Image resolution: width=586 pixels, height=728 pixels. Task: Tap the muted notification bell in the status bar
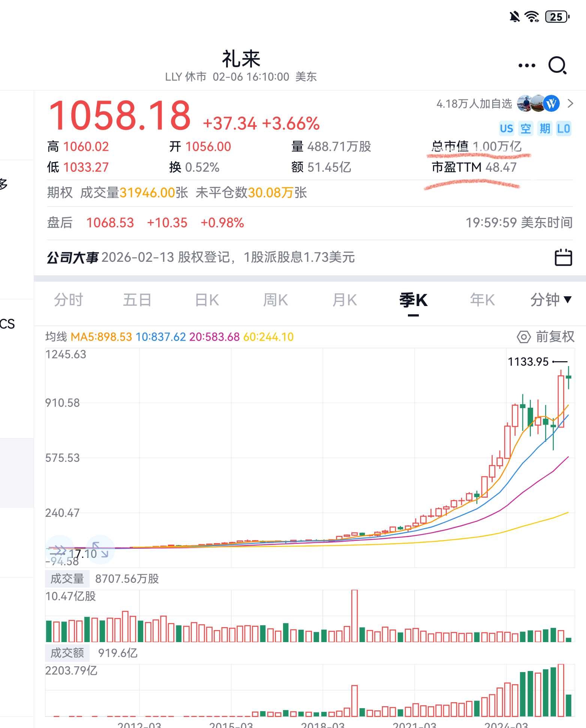pyautogui.click(x=514, y=17)
